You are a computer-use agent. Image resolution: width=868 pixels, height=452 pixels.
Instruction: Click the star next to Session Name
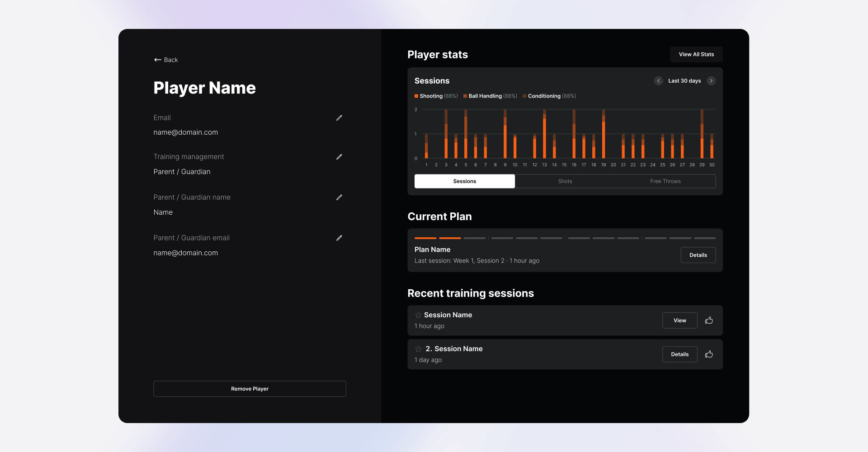(x=418, y=315)
